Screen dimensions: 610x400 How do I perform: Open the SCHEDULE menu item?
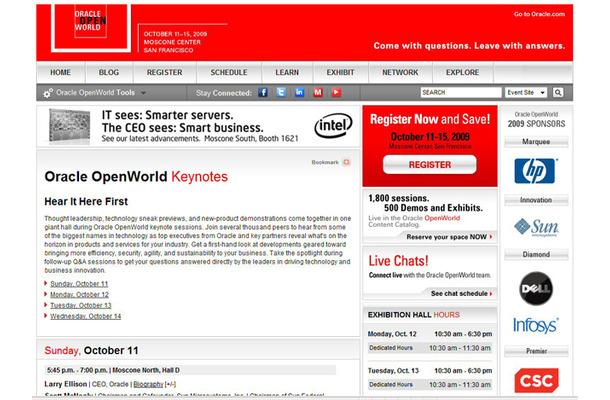click(229, 72)
